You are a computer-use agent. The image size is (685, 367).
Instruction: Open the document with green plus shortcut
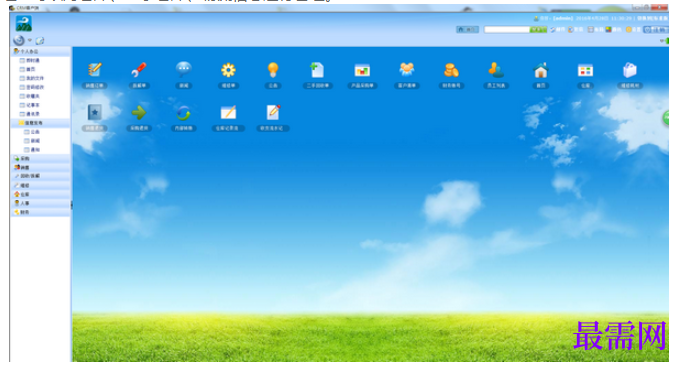pos(317,70)
